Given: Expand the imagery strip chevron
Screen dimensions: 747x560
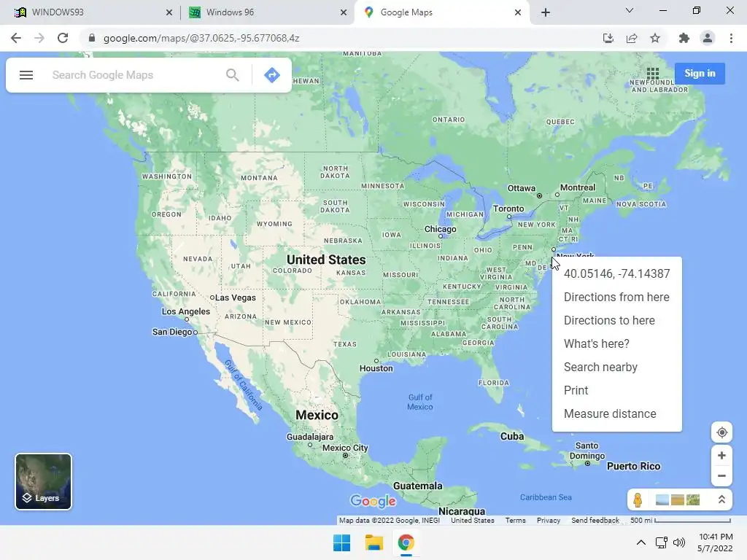Looking at the screenshot, I should 721,499.
